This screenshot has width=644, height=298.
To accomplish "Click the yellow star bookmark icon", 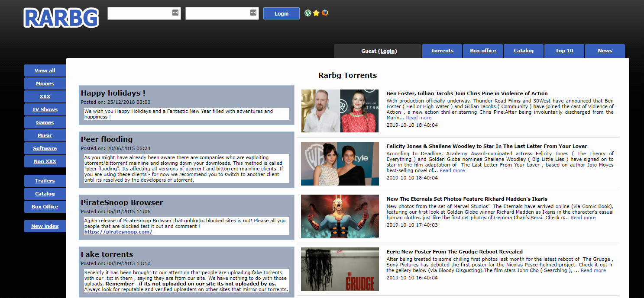I will point(316,13).
